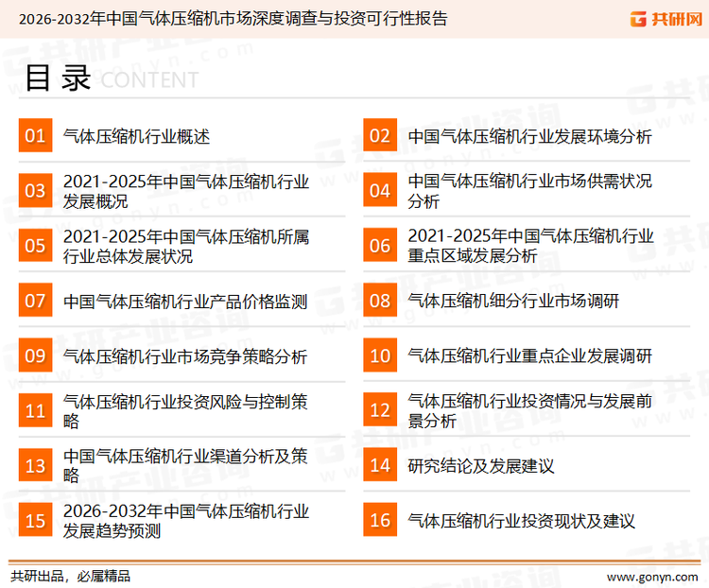
Task: Click the orange 10 chapter number box
Action: [x=380, y=355]
